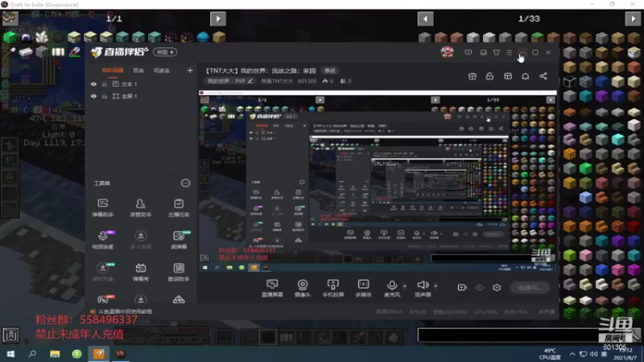Toggle visibility of the 全屏 1 layer
This screenshot has width=644, height=362.
point(93,96)
